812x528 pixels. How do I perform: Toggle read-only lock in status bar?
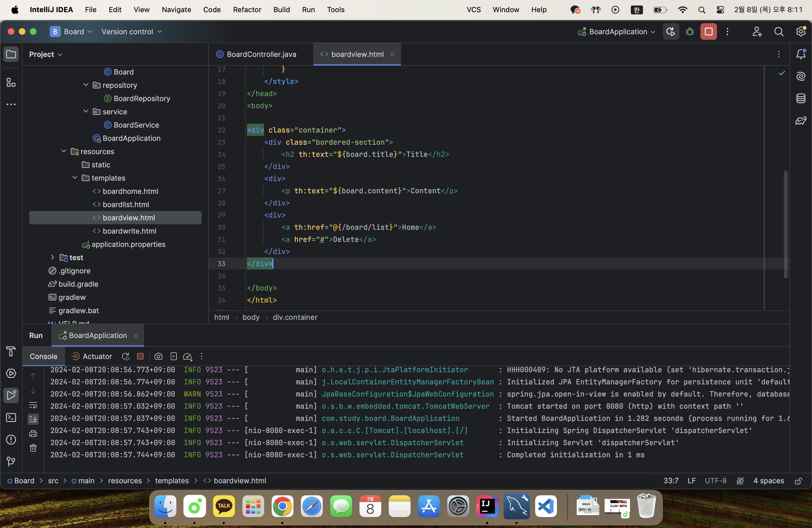[x=798, y=481]
